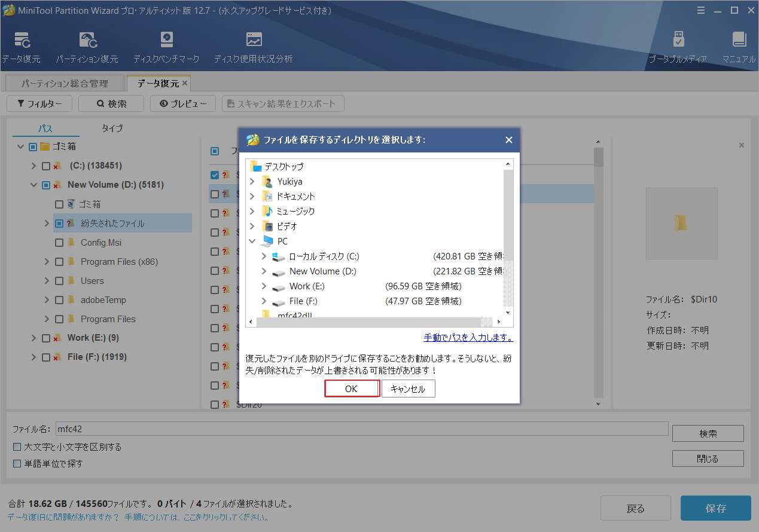
Task: Select the タイプ tab in the left panel
Action: coord(112,128)
